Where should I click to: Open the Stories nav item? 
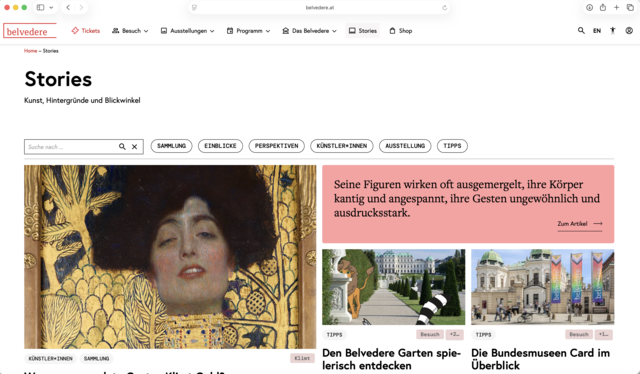(362, 31)
